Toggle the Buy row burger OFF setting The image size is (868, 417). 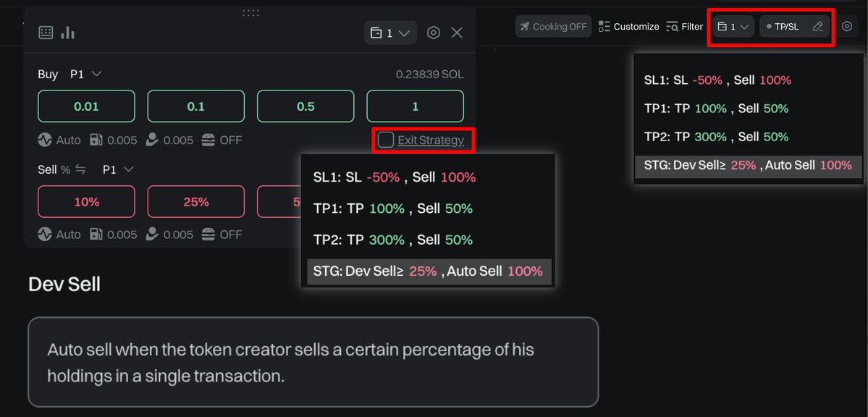point(222,140)
